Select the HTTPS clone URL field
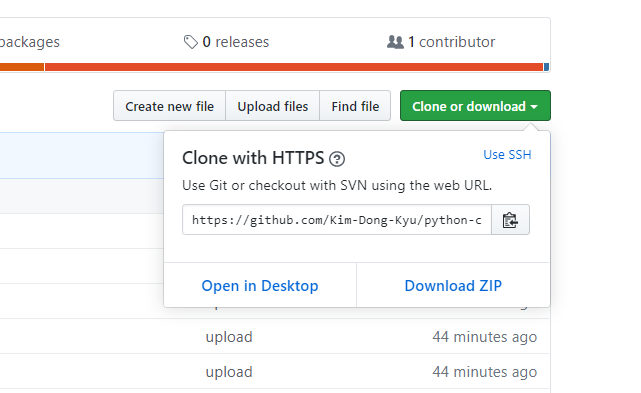The height and width of the screenshot is (393, 641). (337, 220)
